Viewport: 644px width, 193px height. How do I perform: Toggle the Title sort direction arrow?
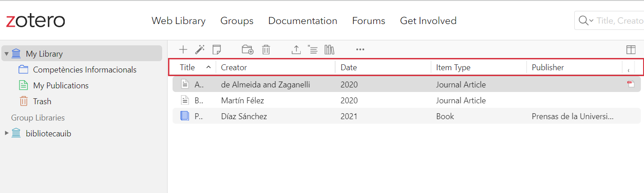208,67
